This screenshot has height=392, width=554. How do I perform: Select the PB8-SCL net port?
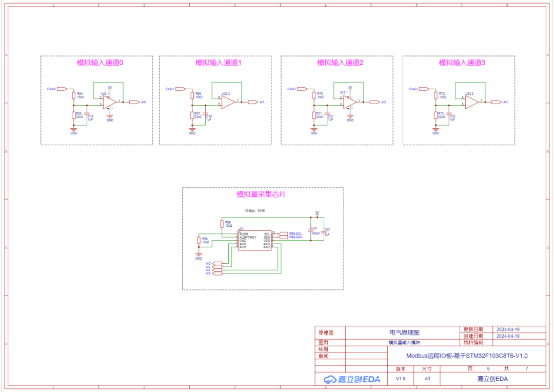(x=283, y=234)
